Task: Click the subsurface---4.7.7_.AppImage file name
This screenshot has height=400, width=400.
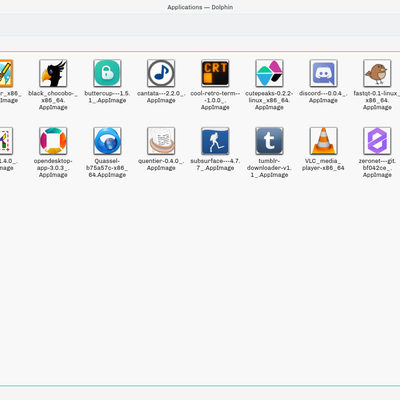Action: point(215,164)
